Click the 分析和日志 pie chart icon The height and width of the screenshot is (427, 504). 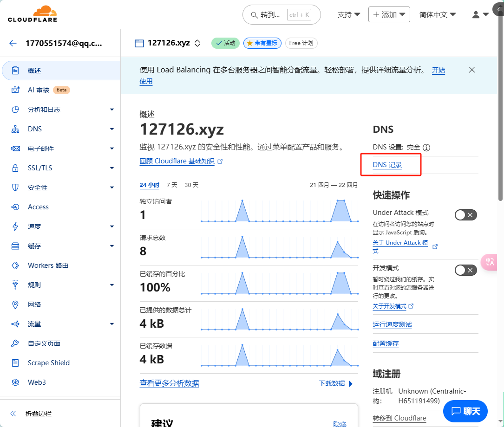tap(15, 110)
